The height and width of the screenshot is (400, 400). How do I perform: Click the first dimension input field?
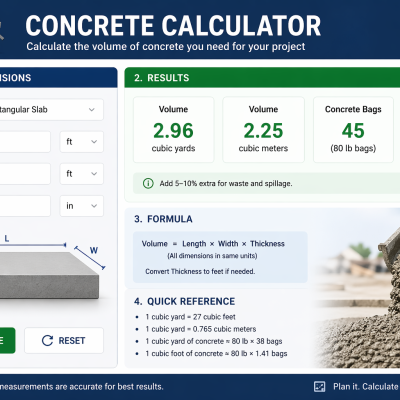(25, 142)
